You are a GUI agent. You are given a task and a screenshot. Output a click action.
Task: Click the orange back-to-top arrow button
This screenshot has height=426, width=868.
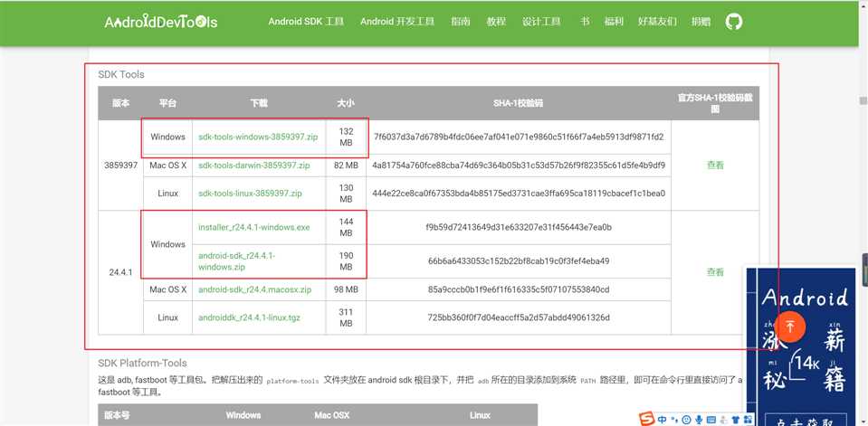coord(790,327)
